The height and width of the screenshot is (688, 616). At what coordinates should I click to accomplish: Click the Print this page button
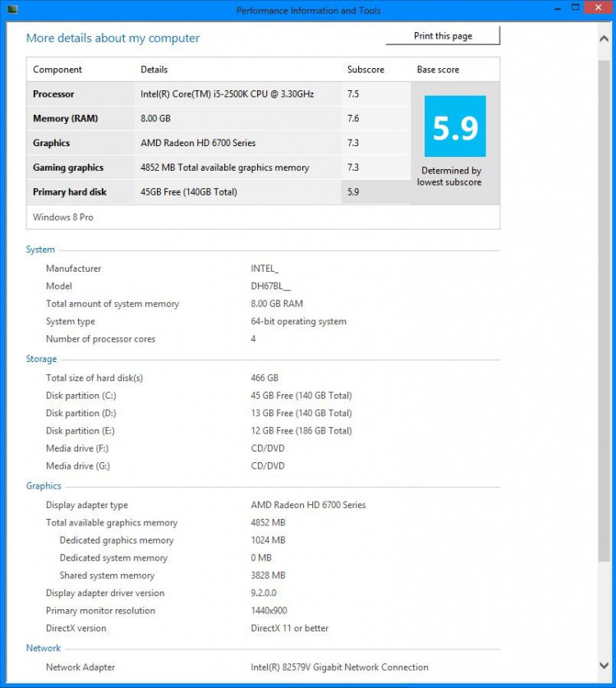pos(443,36)
